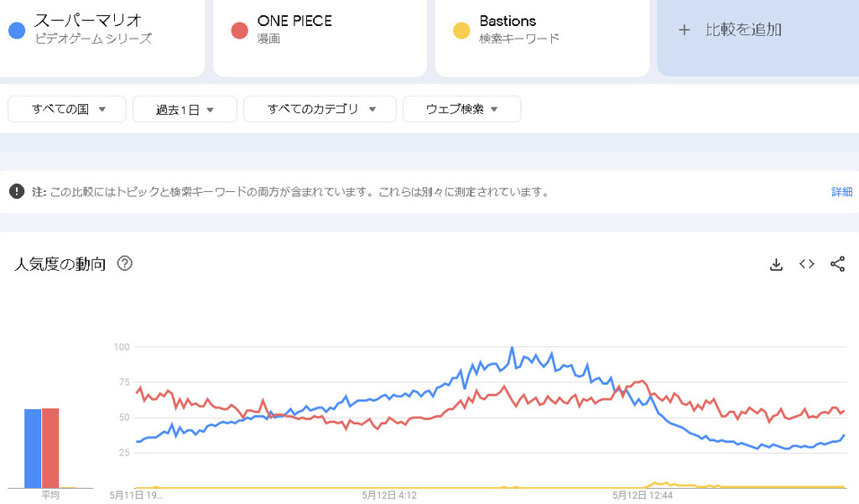
Task: Open help for 人気度の動向
Action: pos(125,263)
